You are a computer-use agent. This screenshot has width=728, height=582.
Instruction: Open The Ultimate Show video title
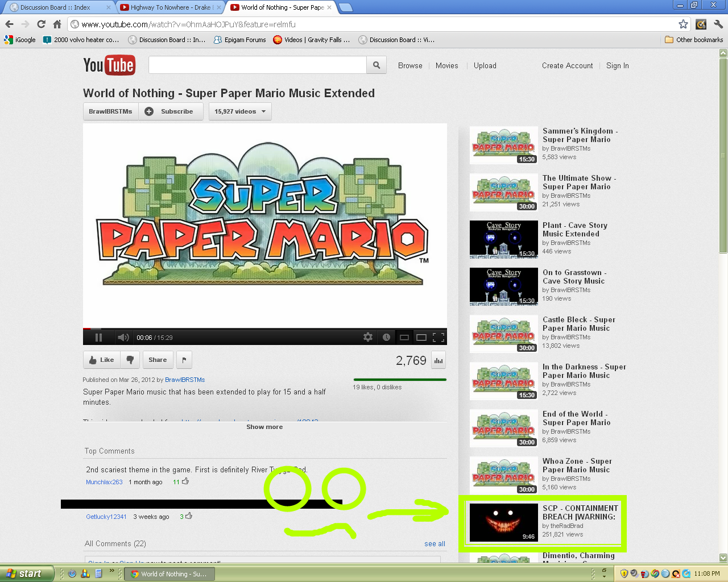click(x=579, y=182)
